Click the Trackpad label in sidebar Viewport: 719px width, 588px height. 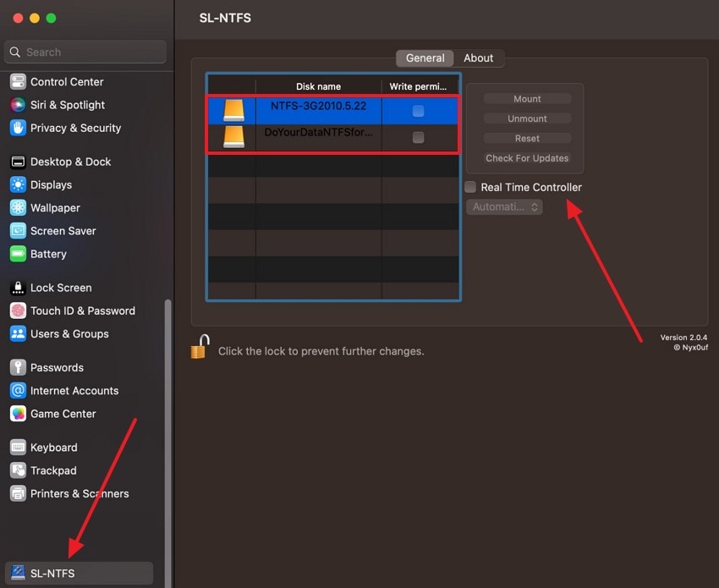53,470
